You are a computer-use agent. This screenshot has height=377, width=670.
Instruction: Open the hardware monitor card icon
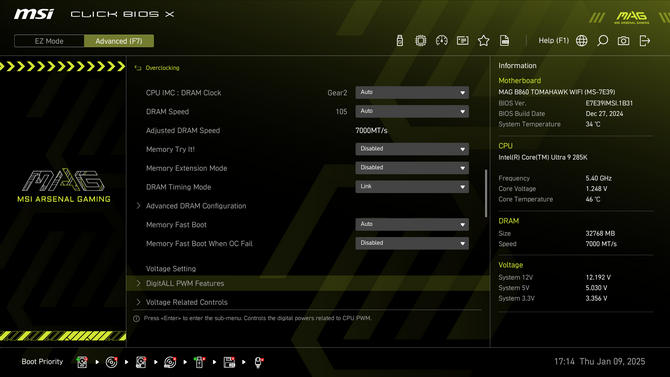(462, 41)
